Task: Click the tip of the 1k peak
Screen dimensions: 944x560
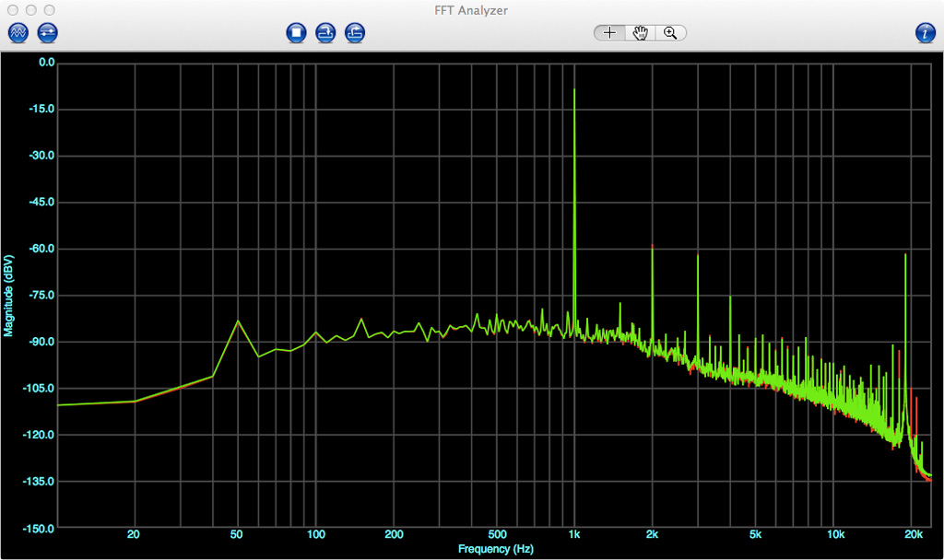Action: [574, 90]
